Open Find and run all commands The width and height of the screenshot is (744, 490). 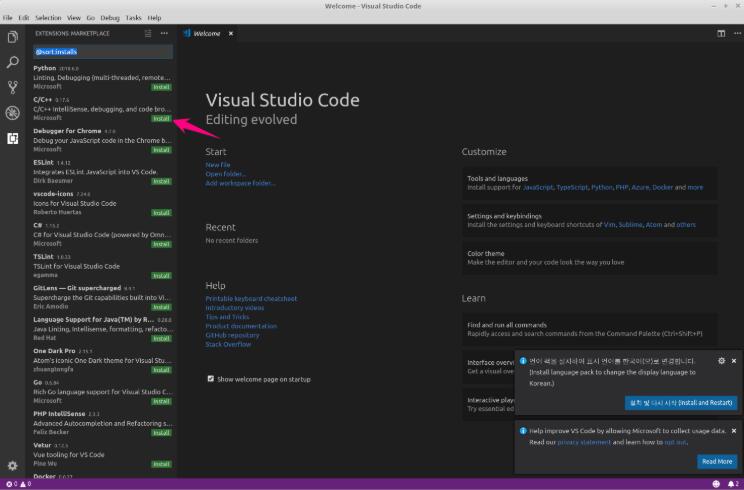click(x=590, y=329)
